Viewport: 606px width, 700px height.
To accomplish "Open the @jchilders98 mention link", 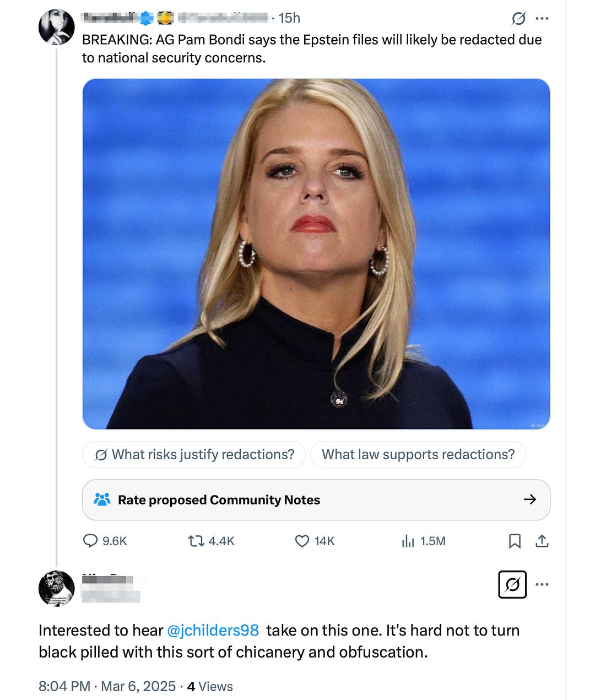I will pos(213,630).
